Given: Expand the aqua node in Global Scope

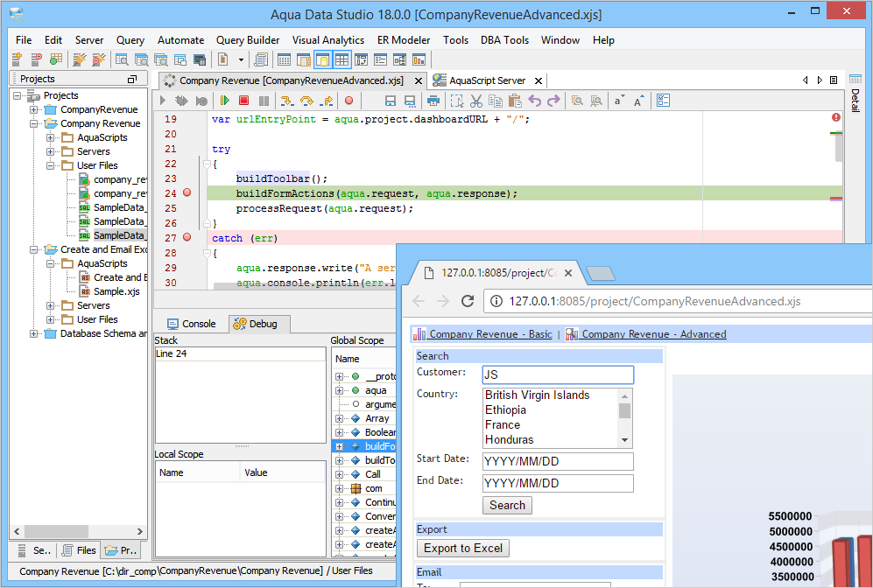Looking at the screenshot, I should (339, 390).
